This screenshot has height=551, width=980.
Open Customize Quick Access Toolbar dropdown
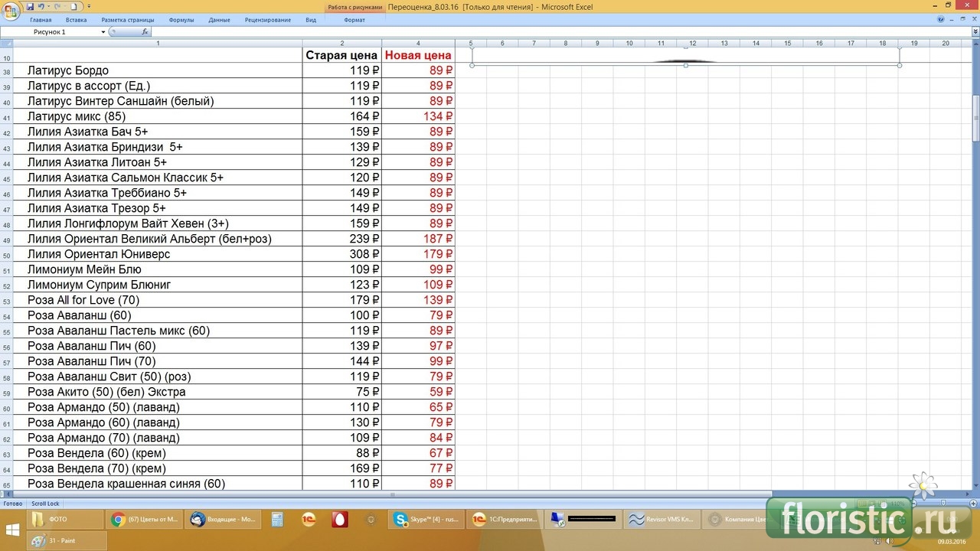(89, 6)
